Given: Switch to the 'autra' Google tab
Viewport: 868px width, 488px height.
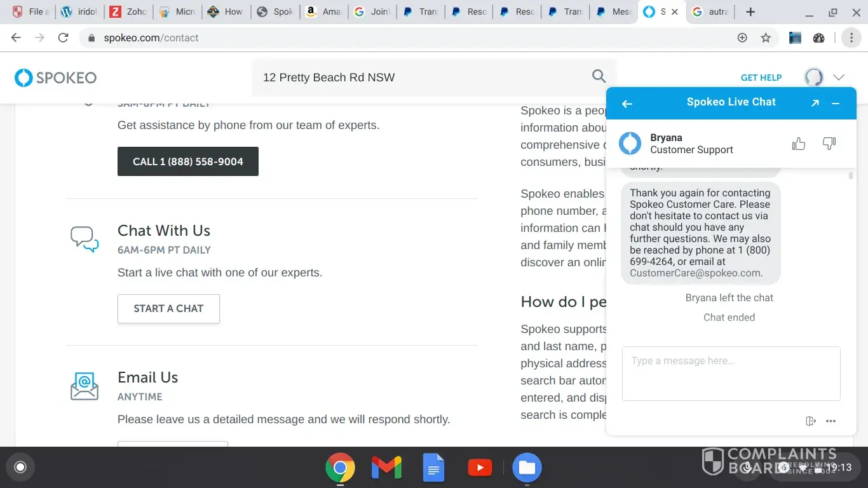Looking at the screenshot, I should click(711, 12).
